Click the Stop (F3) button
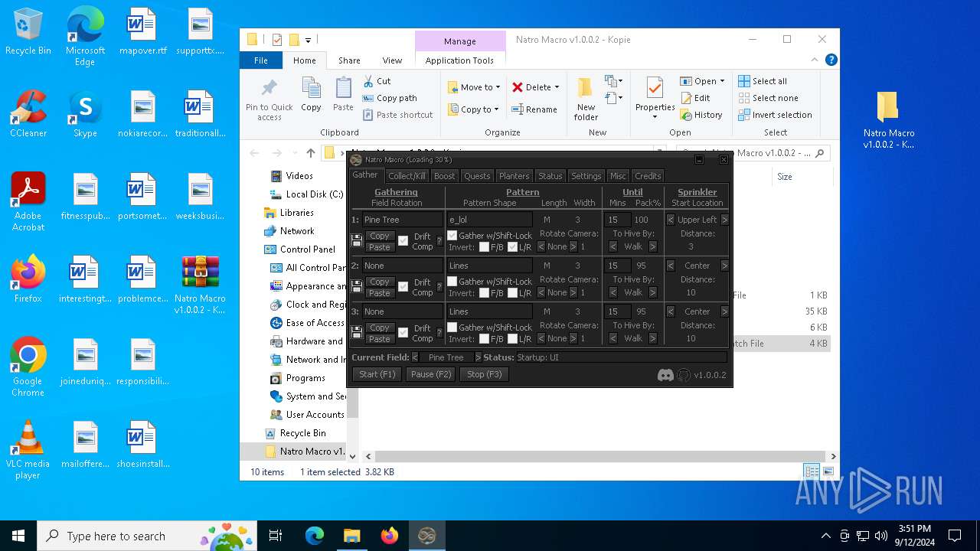The height and width of the screenshot is (551, 980). point(485,374)
